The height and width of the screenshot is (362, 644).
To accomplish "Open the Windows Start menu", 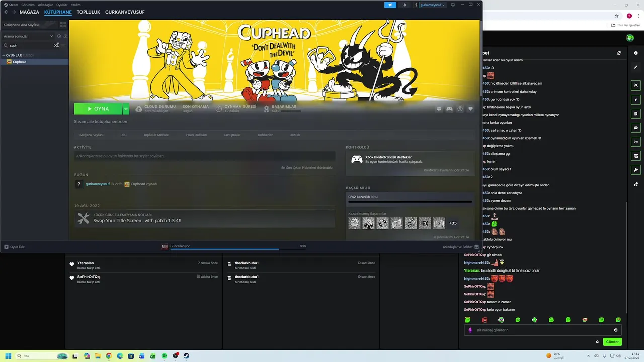I will pyautogui.click(x=8, y=356).
